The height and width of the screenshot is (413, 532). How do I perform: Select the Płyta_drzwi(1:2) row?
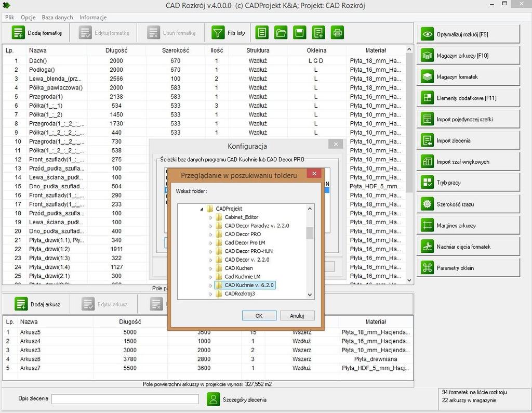point(204,249)
